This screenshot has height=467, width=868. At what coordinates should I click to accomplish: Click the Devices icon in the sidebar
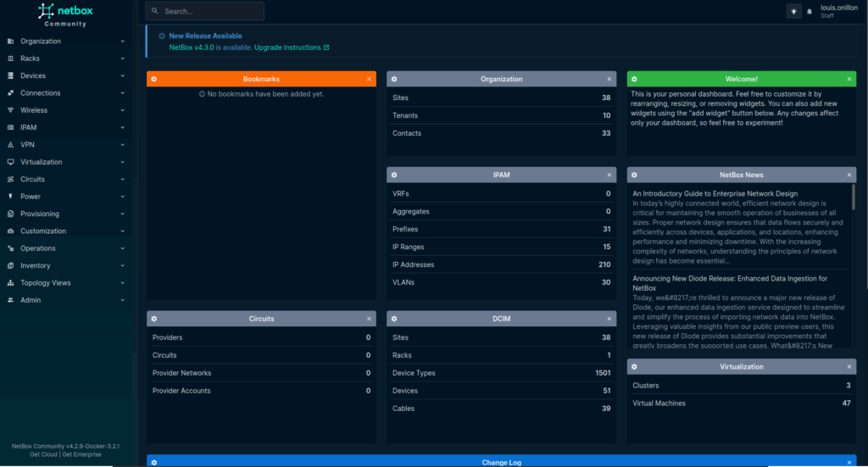point(10,75)
